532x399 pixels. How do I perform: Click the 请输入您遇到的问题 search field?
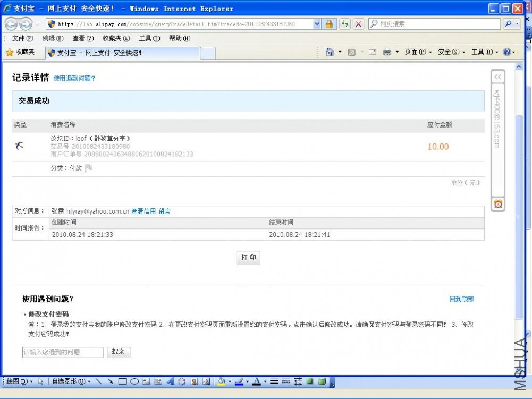63,352
